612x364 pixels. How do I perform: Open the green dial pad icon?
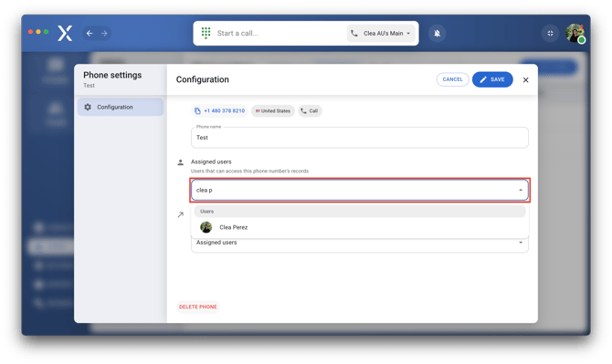pos(206,33)
